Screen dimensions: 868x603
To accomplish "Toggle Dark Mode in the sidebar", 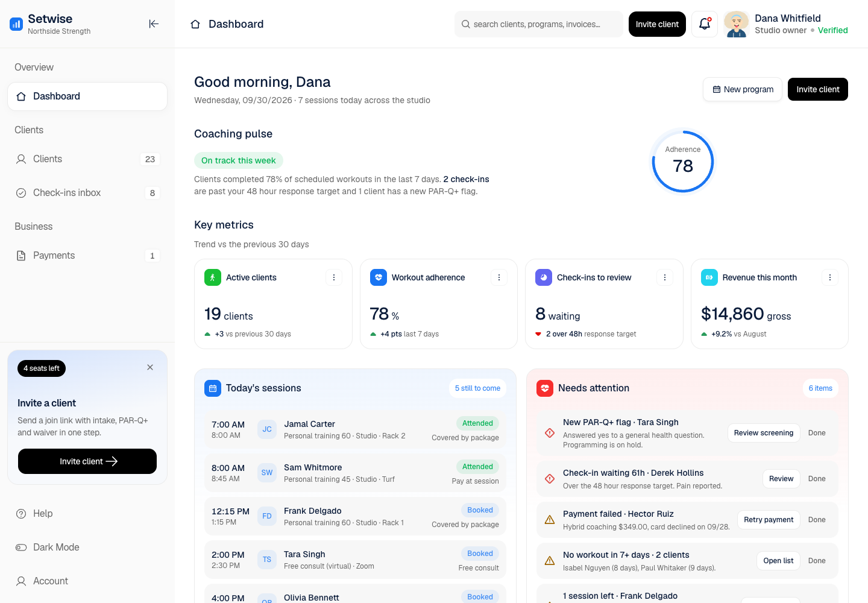I will (x=87, y=548).
